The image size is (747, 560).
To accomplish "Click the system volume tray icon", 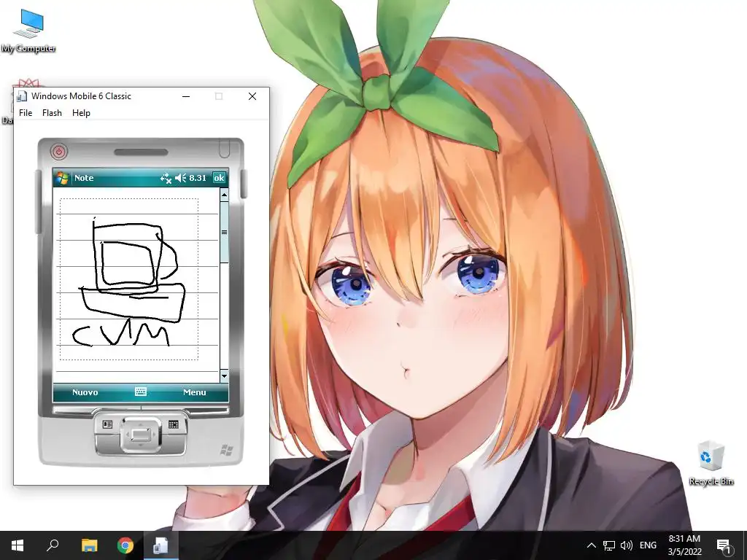I will click(x=627, y=545).
